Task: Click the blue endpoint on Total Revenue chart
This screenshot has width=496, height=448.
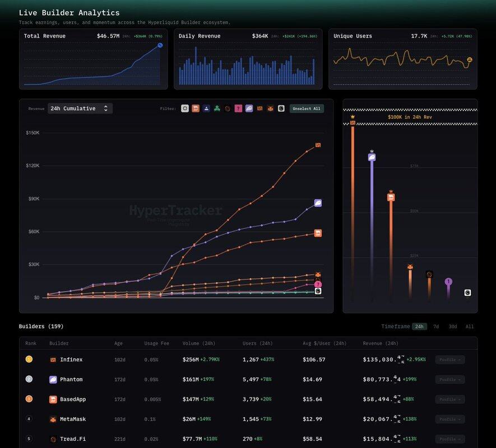Action: tap(160, 45)
